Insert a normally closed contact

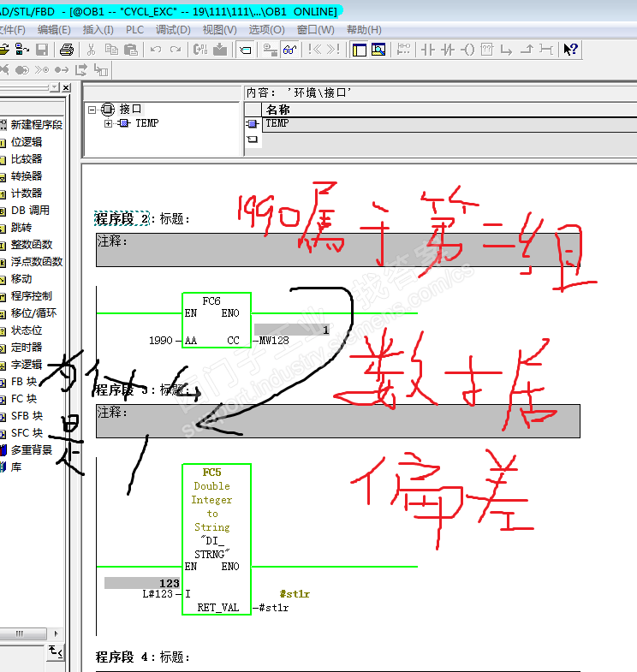tap(448, 50)
